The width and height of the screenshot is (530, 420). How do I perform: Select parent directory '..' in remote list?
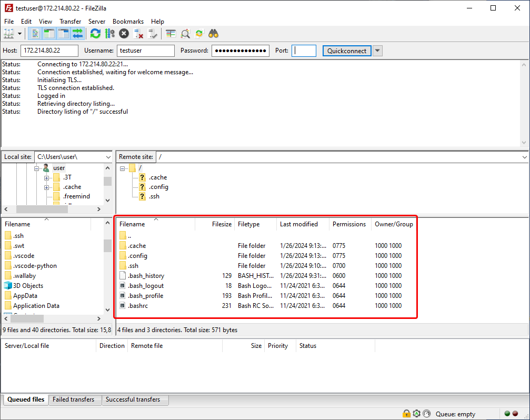coord(129,236)
